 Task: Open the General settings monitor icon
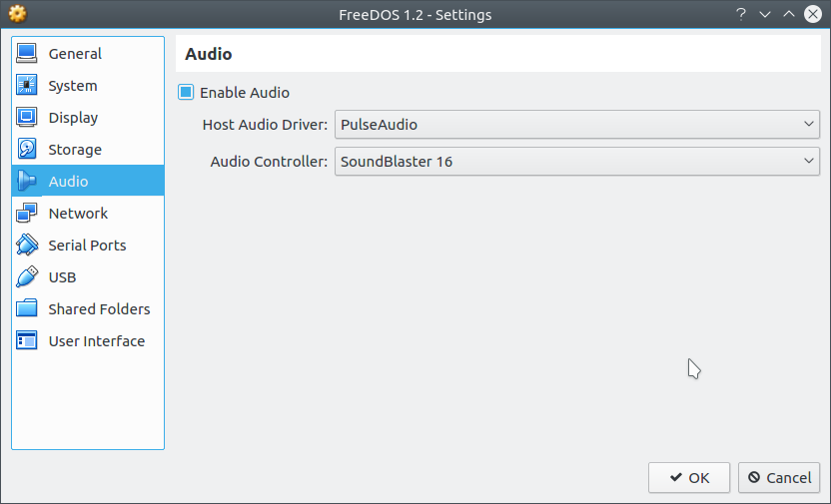(x=27, y=54)
